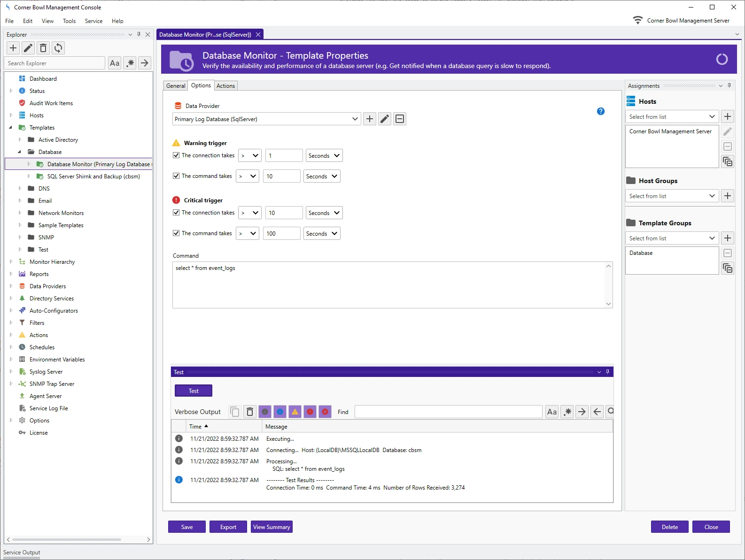Click into the Command text box

[390, 285]
